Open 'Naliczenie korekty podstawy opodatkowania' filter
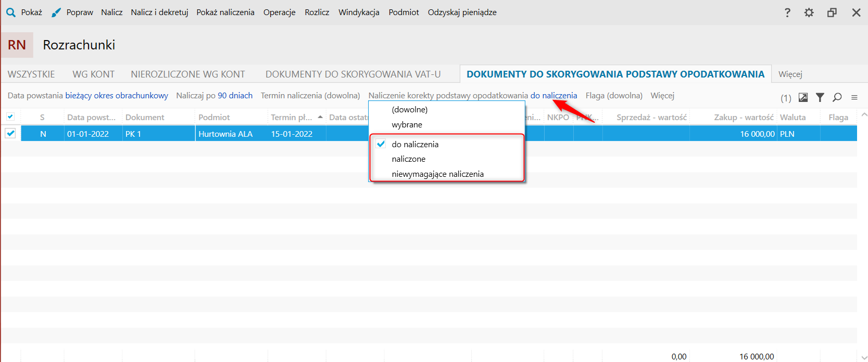Screen dimensions: 868x362 tap(473, 96)
